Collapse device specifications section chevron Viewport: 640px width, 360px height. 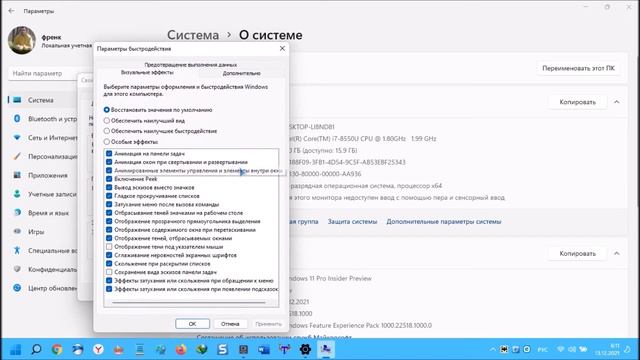tap(617, 102)
